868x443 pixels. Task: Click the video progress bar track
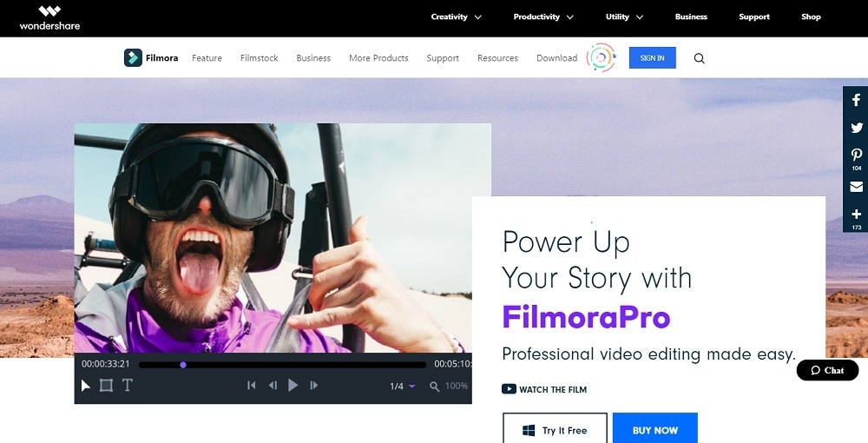pyautogui.click(x=282, y=364)
